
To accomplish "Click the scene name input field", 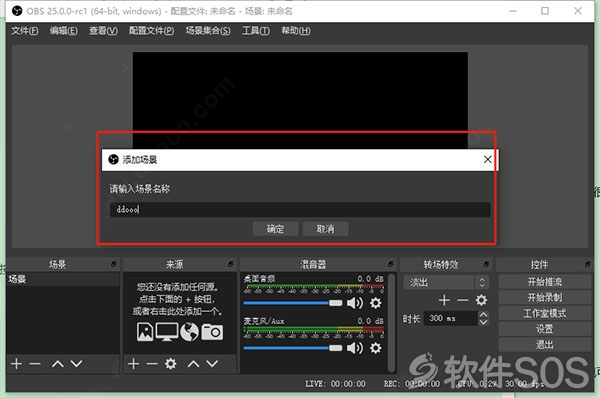I will 300,210.
